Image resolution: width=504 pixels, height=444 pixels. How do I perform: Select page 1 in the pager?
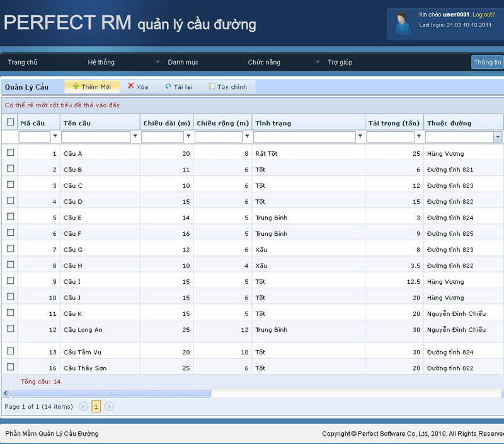(96, 407)
